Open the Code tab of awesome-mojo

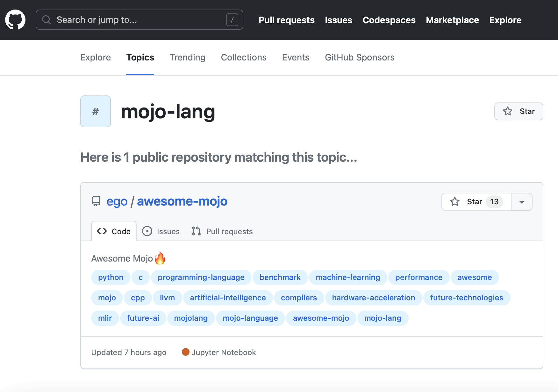[114, 231]
